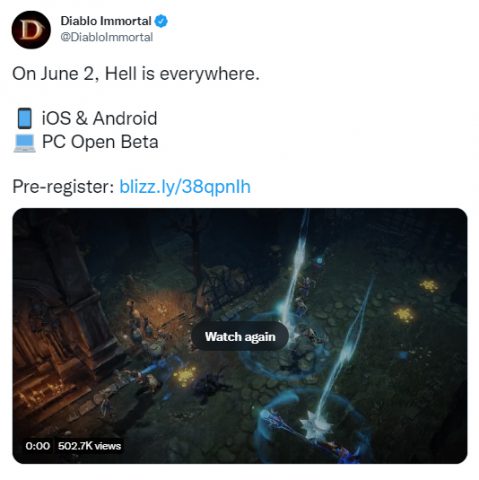Click the topmost gold pile at video right
Viewport: 479px width, 480px height.
point(430,286)
